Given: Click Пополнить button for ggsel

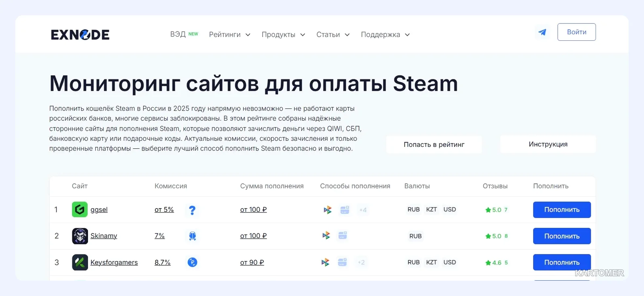Looking at the screenshot, I should click(x=562, y=210).
